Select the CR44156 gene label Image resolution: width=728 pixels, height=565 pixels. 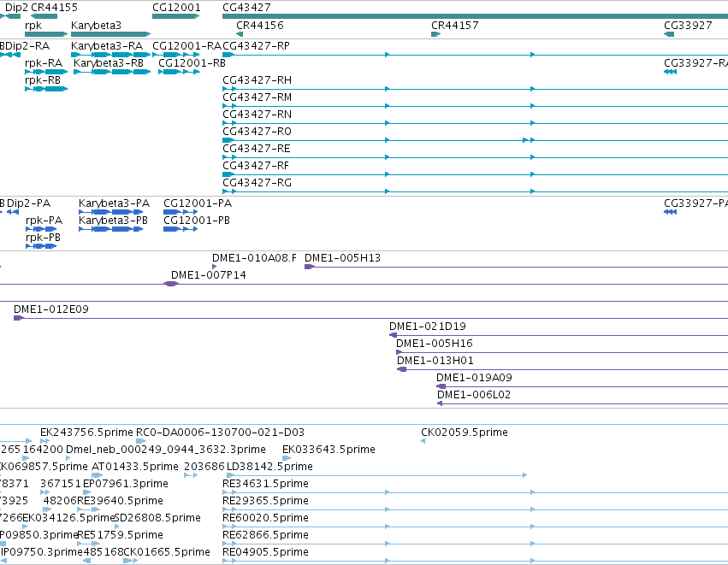[x=260, y=26]
